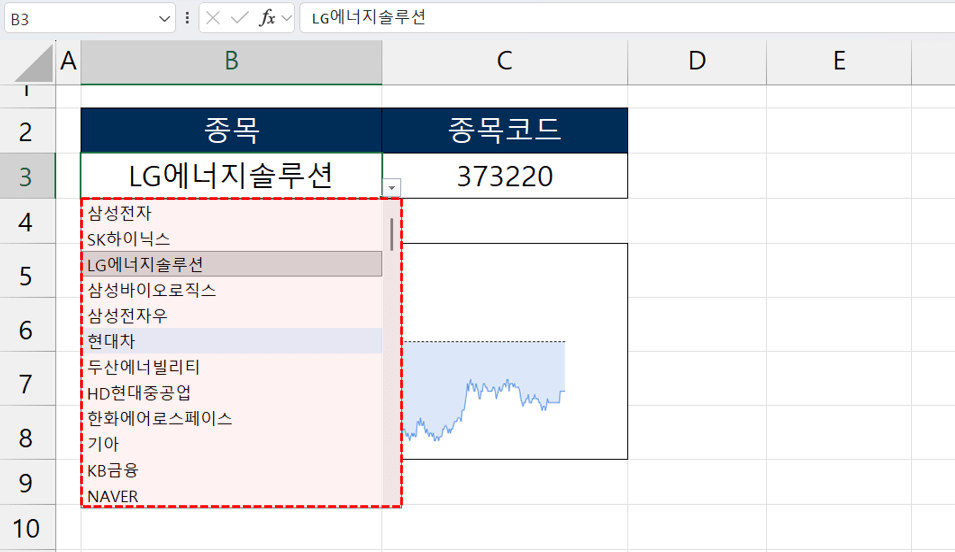
Task: Click the confirm checkmark icon in formula bar
Action: tap(239, 18)
